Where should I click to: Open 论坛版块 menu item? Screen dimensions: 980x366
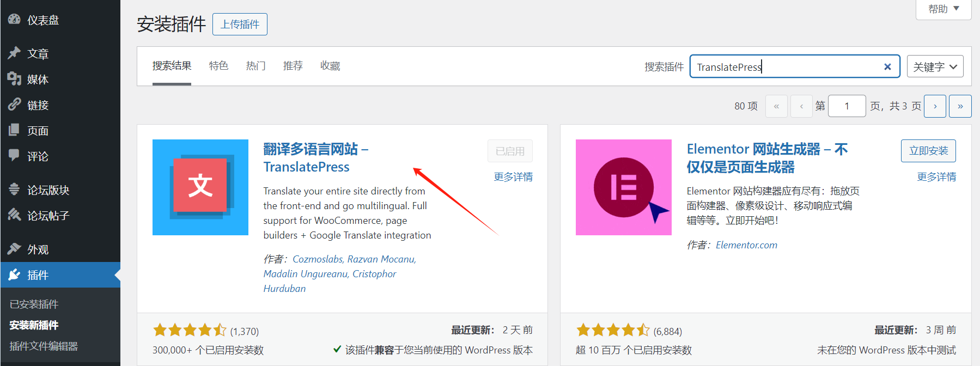(60, 190)
